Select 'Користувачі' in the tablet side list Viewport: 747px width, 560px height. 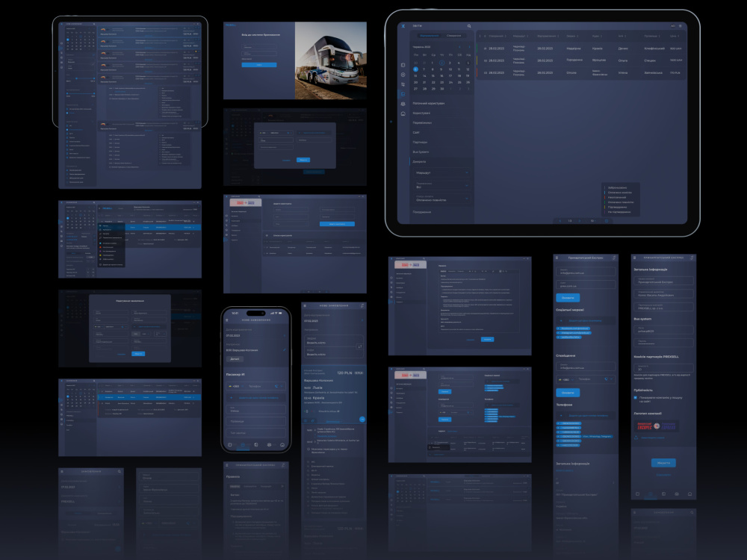[x=421, y=113]
